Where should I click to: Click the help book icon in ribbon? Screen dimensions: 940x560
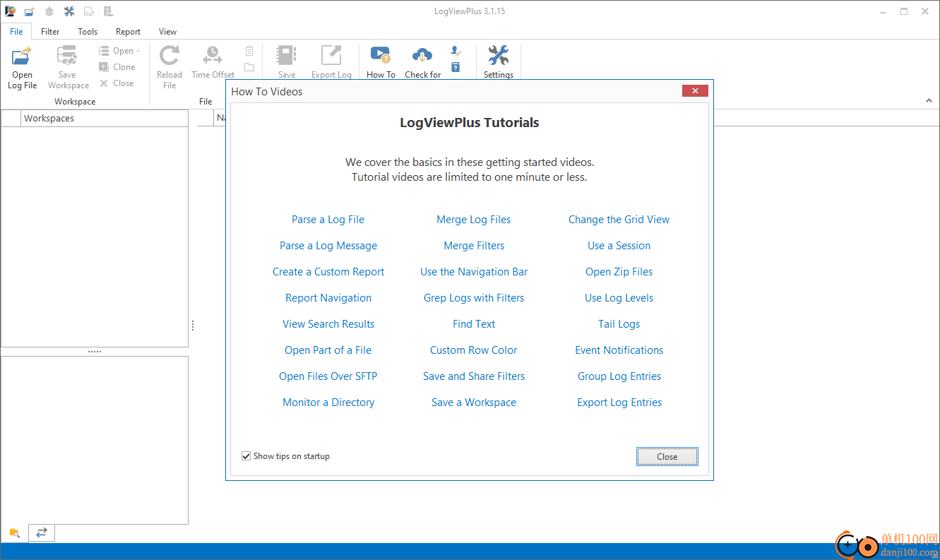tap(456, 67)
